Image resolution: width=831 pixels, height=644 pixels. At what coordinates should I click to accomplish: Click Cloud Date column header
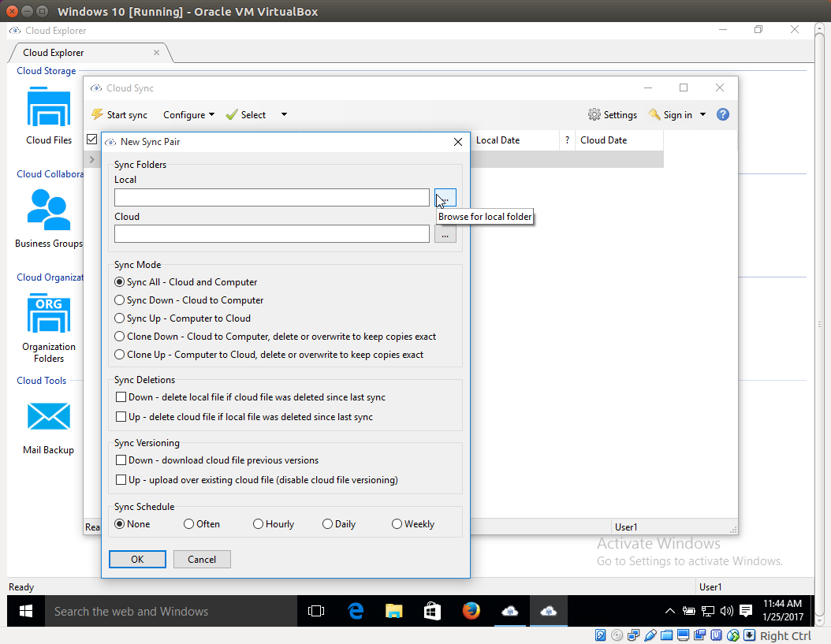tap(619, 140)
